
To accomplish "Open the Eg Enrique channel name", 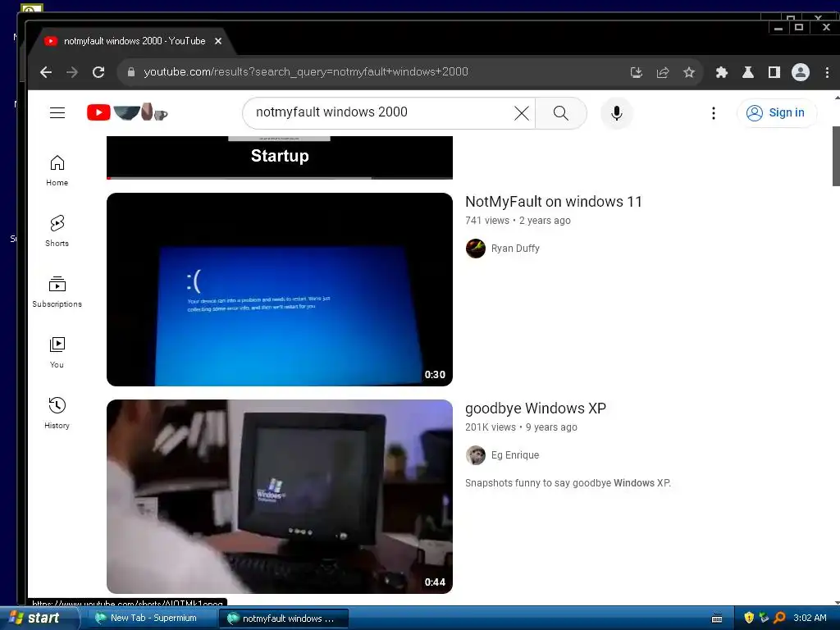I will coord(515,454).
